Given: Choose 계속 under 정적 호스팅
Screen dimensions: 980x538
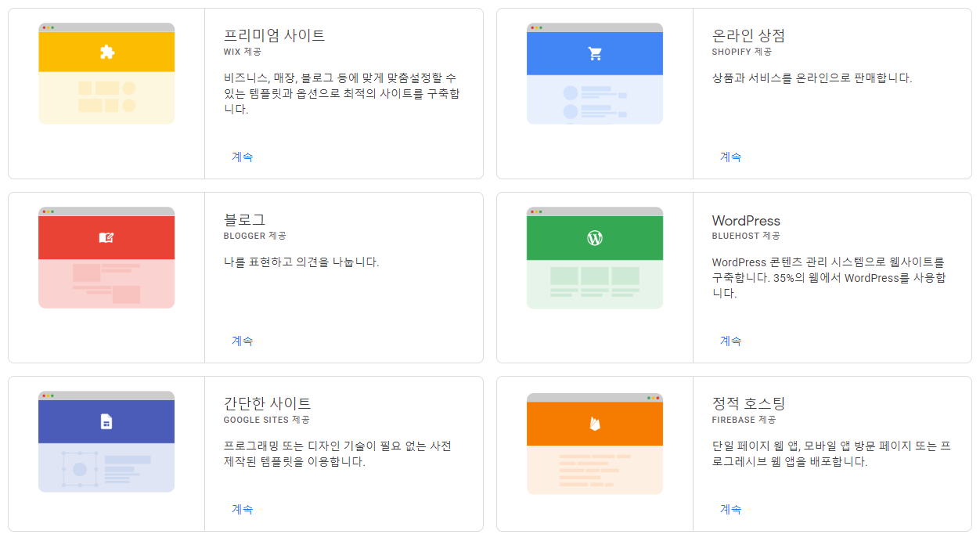Looking at the screenshot, I should [730, 509].
